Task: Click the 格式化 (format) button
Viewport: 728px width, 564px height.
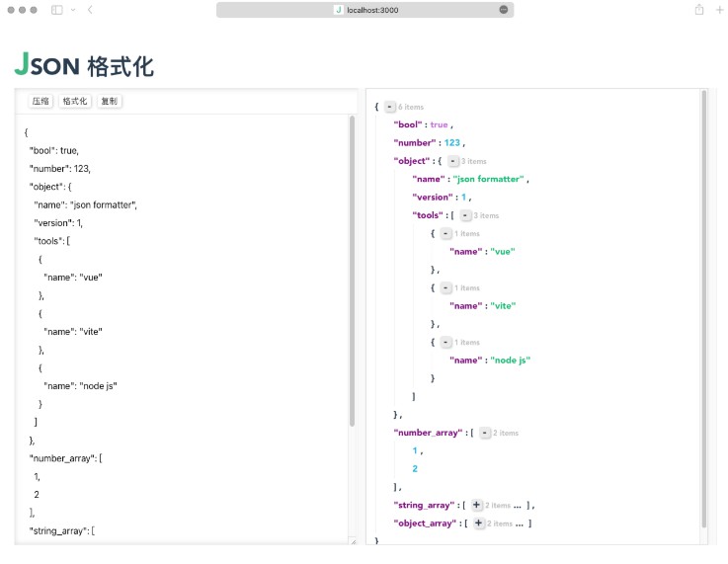Action: pos(75,102)
